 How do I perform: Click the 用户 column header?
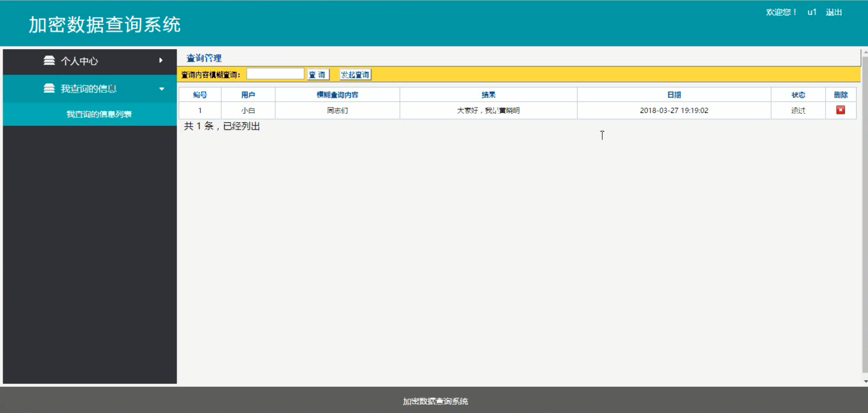[248, 95]
